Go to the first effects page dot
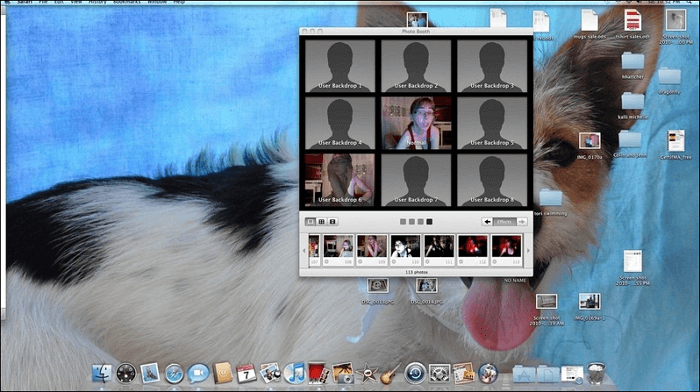Image resolution: width=700 pixels, height=392 pixels. pyautogui.click(x=403, y=221)
